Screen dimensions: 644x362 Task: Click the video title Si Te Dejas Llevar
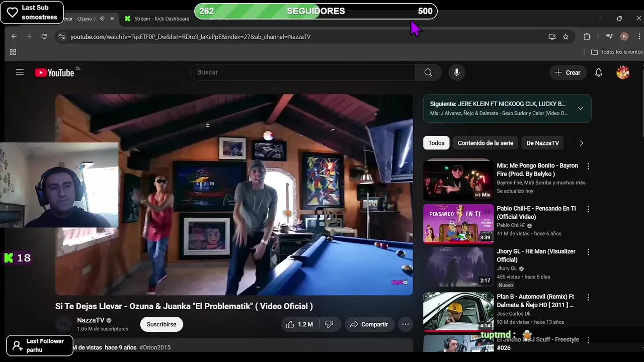pyautogui.click(x=184, y=306)
